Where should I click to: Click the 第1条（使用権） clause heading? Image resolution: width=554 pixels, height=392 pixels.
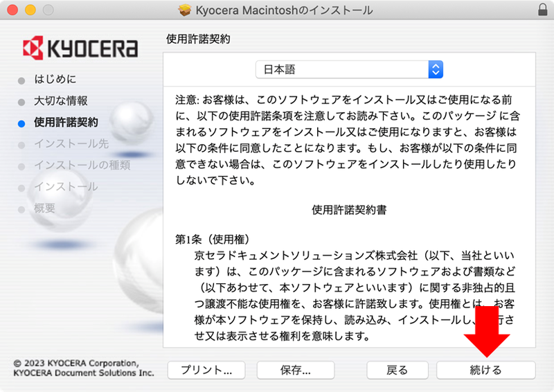click(x=213, y=240)
